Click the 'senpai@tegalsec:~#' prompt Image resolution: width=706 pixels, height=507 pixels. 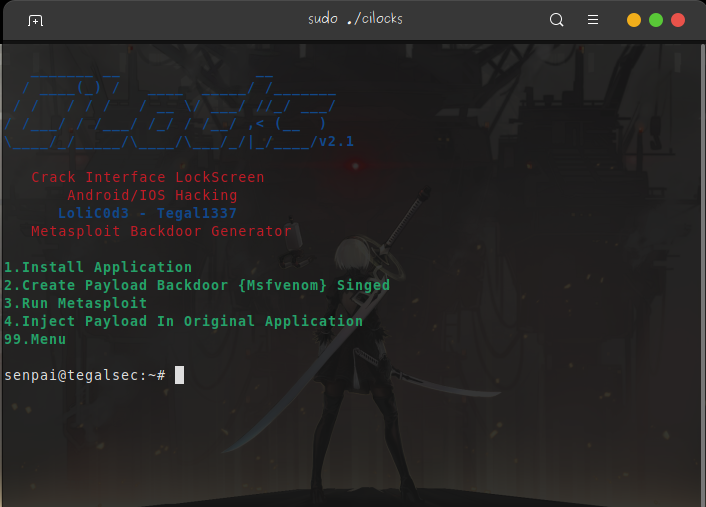(85, 376)
